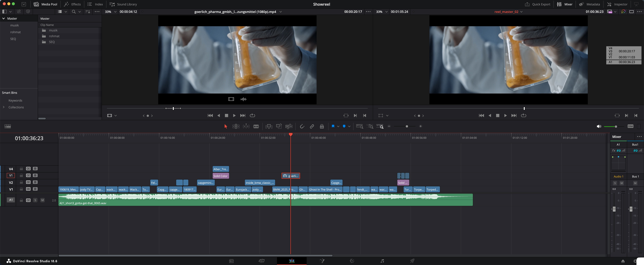This screenshot has width=644, height=265.
Task: Click the Overwrite Clip edit icon
Action: [279, 126]
